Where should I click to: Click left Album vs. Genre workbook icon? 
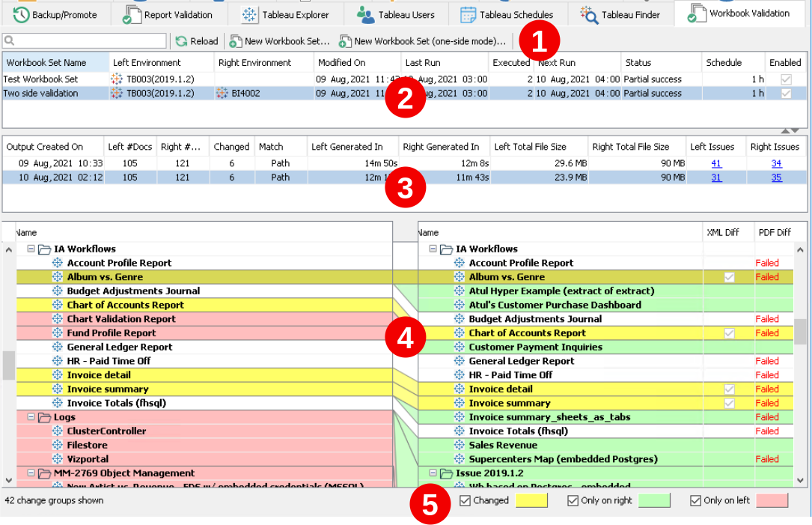pyautogui.click(x=58, y=277)
